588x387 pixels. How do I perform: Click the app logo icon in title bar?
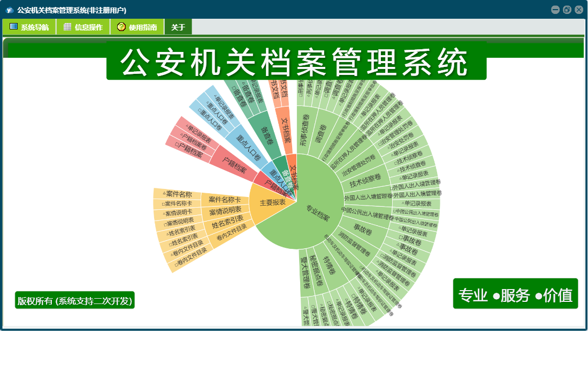[x=10, y=10]
